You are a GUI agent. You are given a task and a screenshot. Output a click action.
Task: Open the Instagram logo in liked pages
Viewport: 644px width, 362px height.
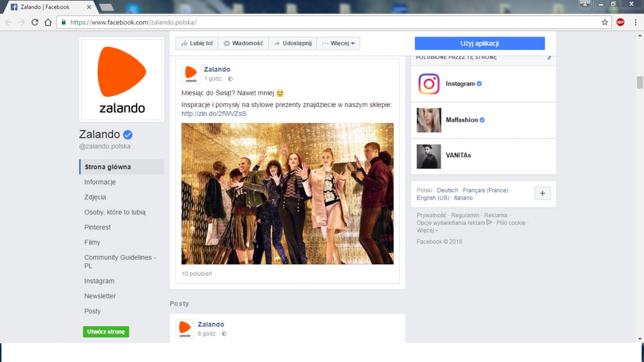(x=429, y=84)
